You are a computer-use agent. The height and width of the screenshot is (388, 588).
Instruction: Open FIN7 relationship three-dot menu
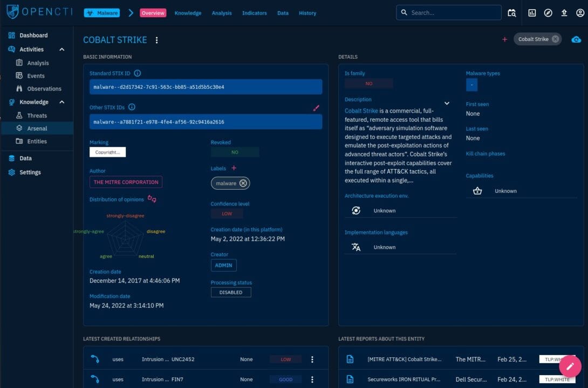[x=312, y=379]
